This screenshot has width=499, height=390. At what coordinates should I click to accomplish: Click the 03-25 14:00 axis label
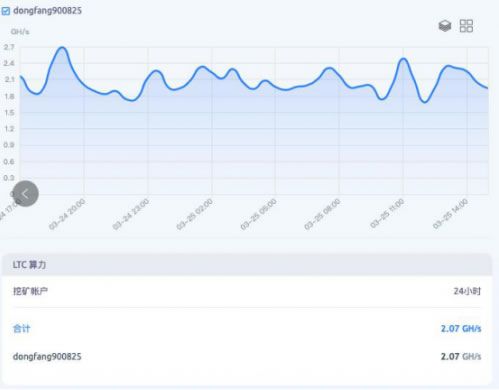[450, 214]
